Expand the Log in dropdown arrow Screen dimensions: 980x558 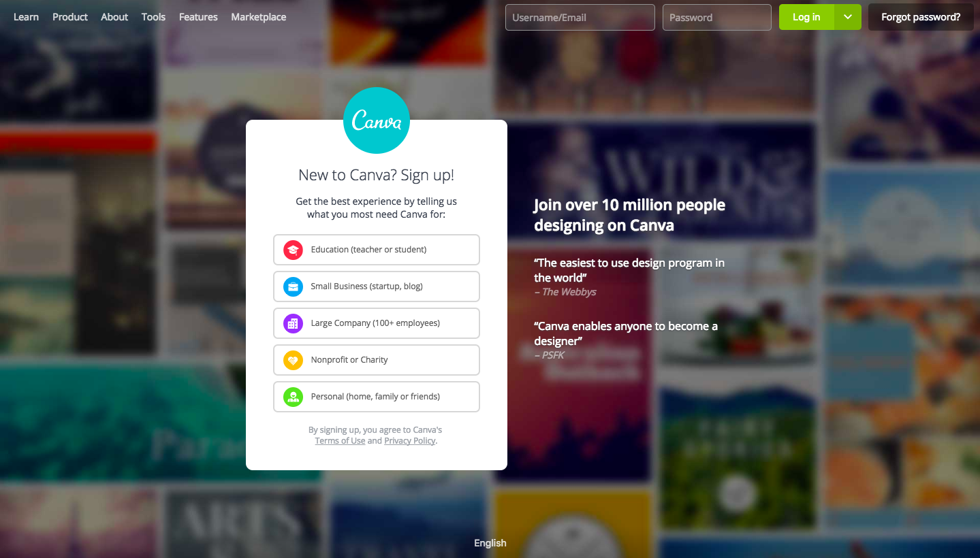click(848, 17)
